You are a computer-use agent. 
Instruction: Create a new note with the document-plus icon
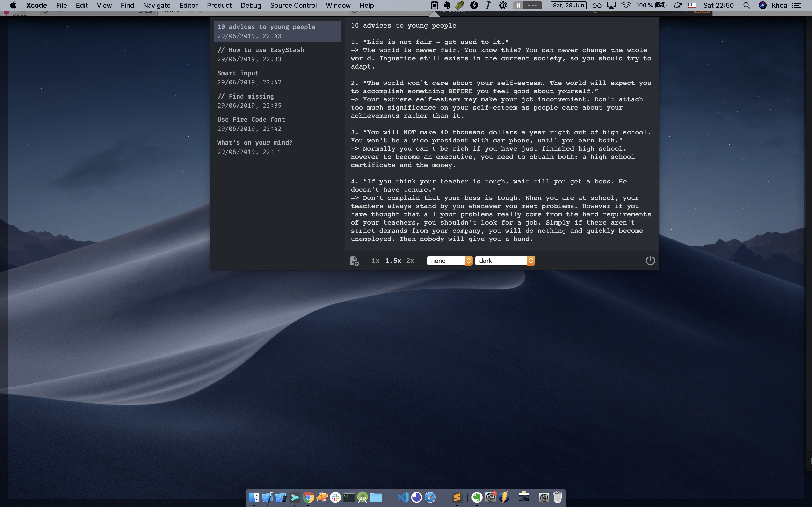tap(354, 261)
